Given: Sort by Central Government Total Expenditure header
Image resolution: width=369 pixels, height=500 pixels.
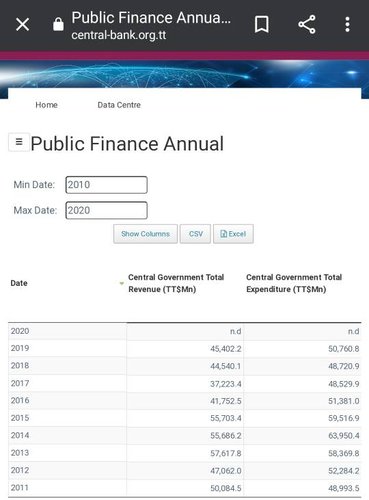Looking at the screenshot, I should (294, 283).
